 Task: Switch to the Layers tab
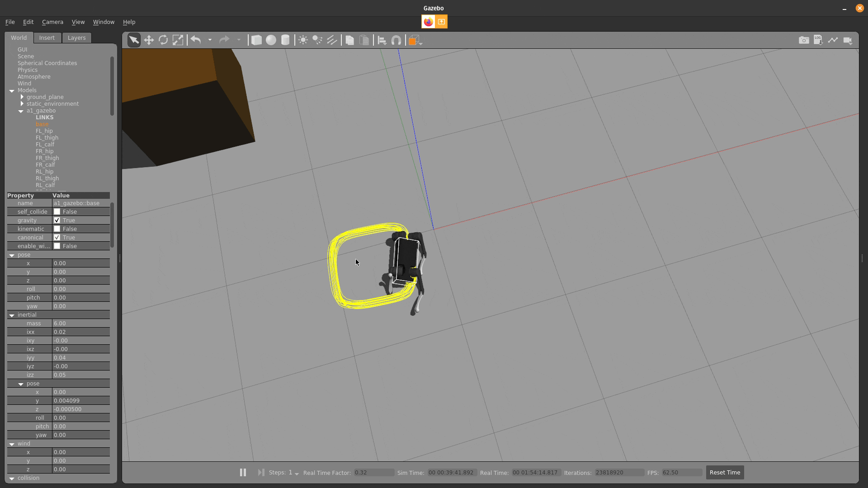76,38
